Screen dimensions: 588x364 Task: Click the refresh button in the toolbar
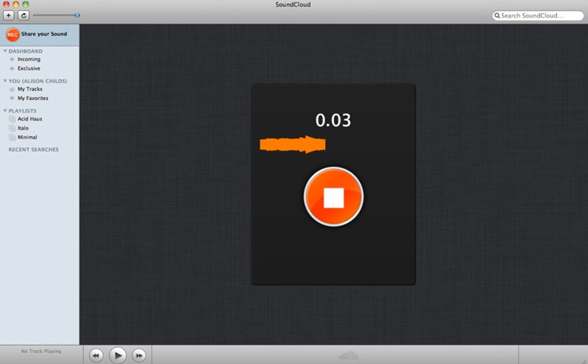[x=22, y=16]
